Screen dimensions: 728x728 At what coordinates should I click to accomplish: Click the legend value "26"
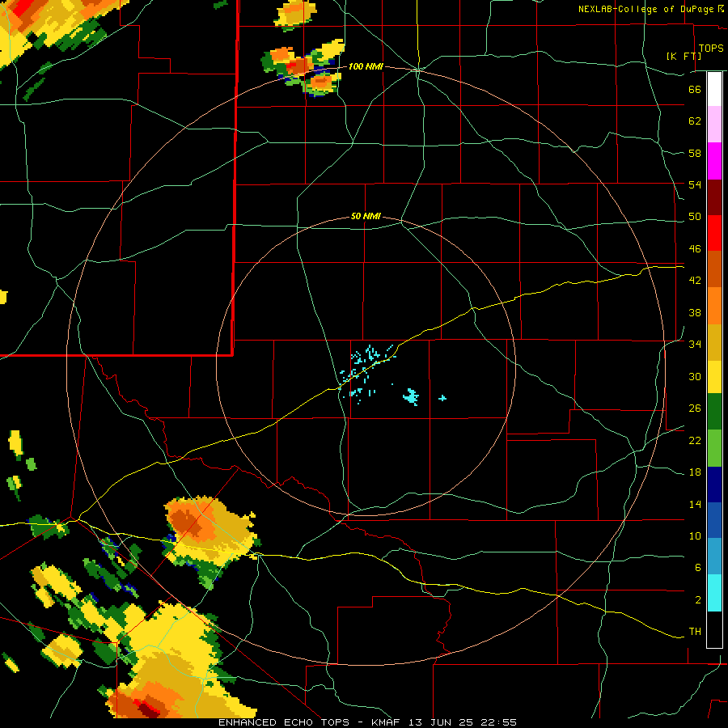(695, 408)
